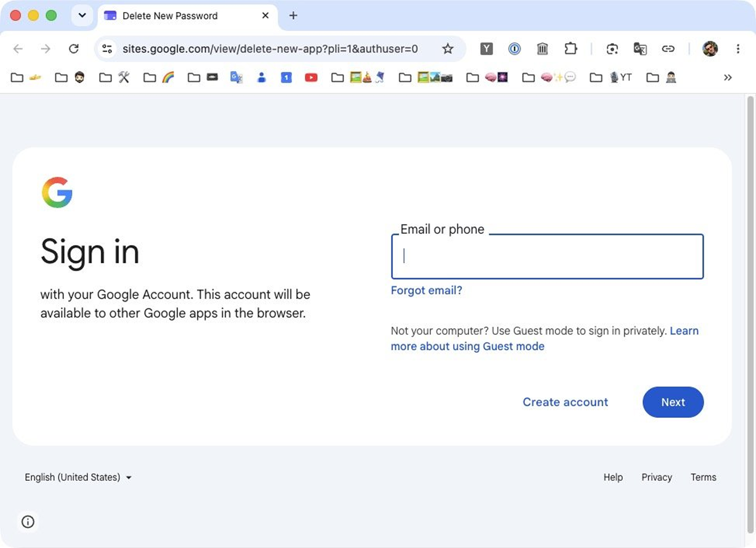Show hidden bookmarks with double chevron
This screenshot has height=548, width=756.
728,78
